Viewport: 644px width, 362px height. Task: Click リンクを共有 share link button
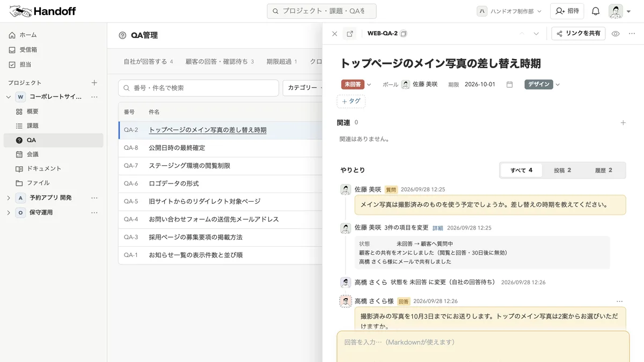point(579,34)
